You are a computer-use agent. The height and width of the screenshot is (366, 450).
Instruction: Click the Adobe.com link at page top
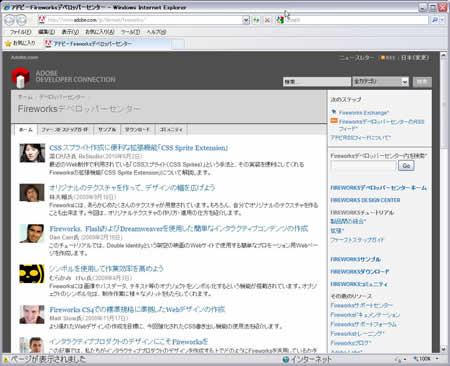(x=24, y=58)
